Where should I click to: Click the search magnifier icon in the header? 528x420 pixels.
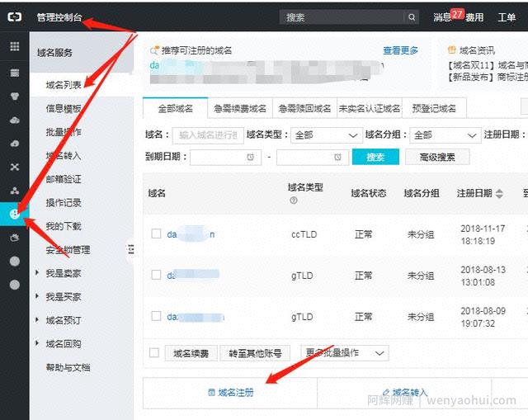click(412, 17)
